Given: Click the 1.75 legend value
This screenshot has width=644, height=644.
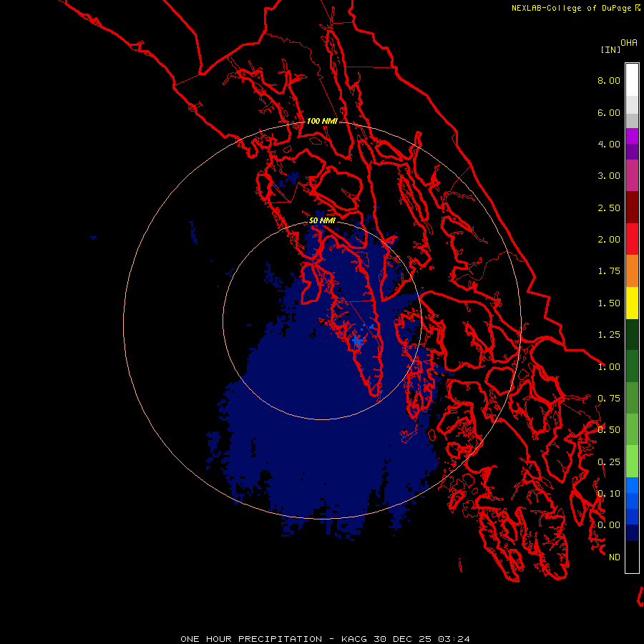Looking at the screenshot, I should 609,271.
